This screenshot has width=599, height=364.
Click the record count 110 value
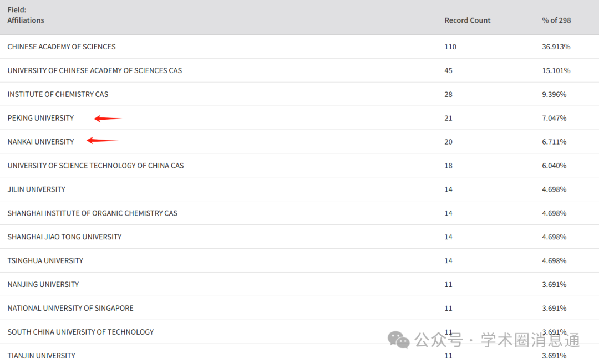pos(450,47)
